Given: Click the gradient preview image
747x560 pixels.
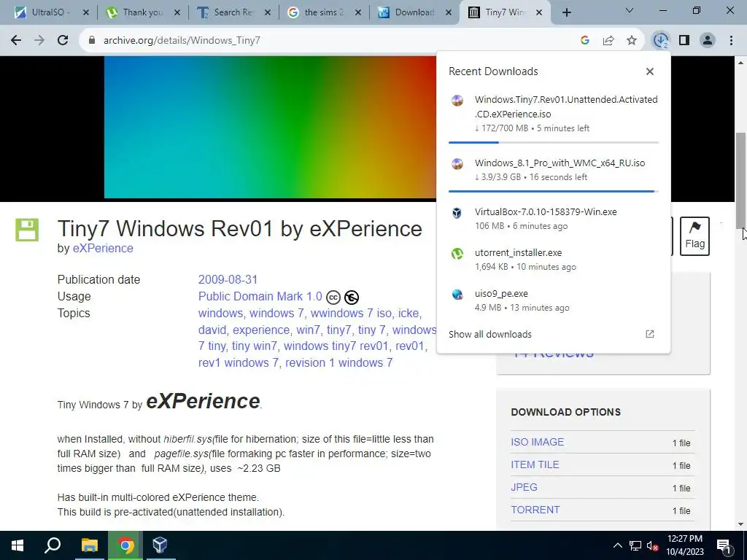Looking at the screenshot, I should pos(270,127).
